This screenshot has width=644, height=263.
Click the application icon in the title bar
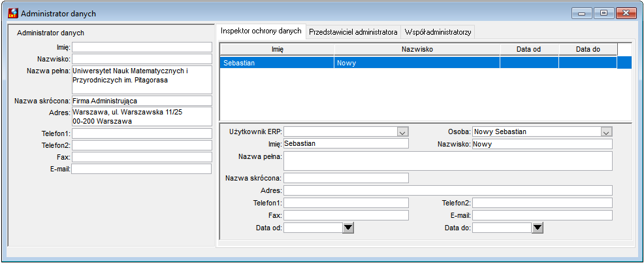click(13, 14)
